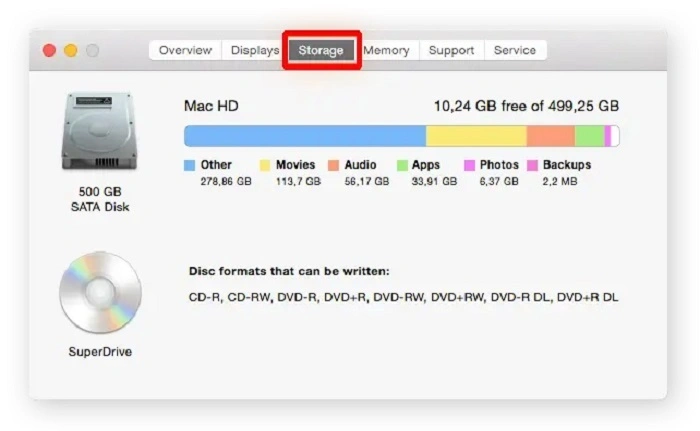Image resolution: width=700 pixels, height=431 pixels.
Task: Click "Disc formats that can be written:" heading
Action: (x=289, y=272)
